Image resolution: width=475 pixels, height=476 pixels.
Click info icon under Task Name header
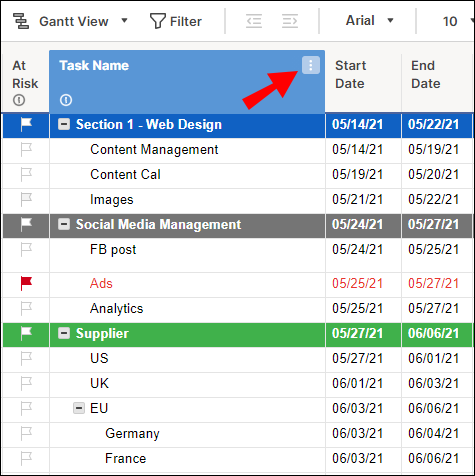(66, 100)
